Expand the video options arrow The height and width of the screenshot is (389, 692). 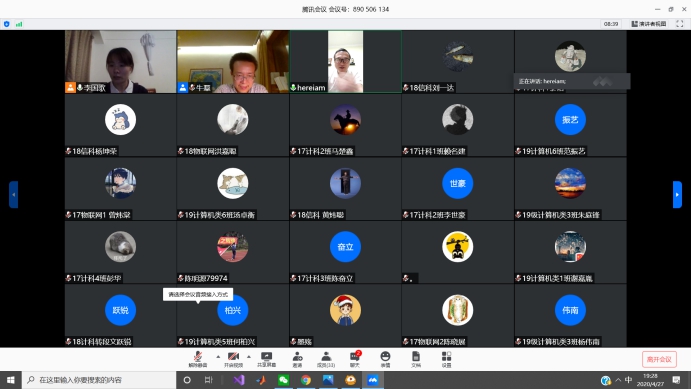click(249, 356)
